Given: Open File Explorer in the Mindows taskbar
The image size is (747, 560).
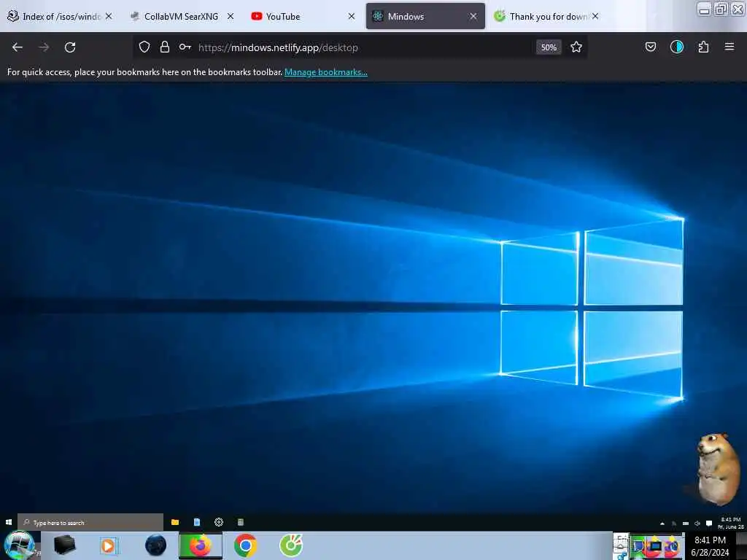Looking at the screenshot, I should pos(175,522).
